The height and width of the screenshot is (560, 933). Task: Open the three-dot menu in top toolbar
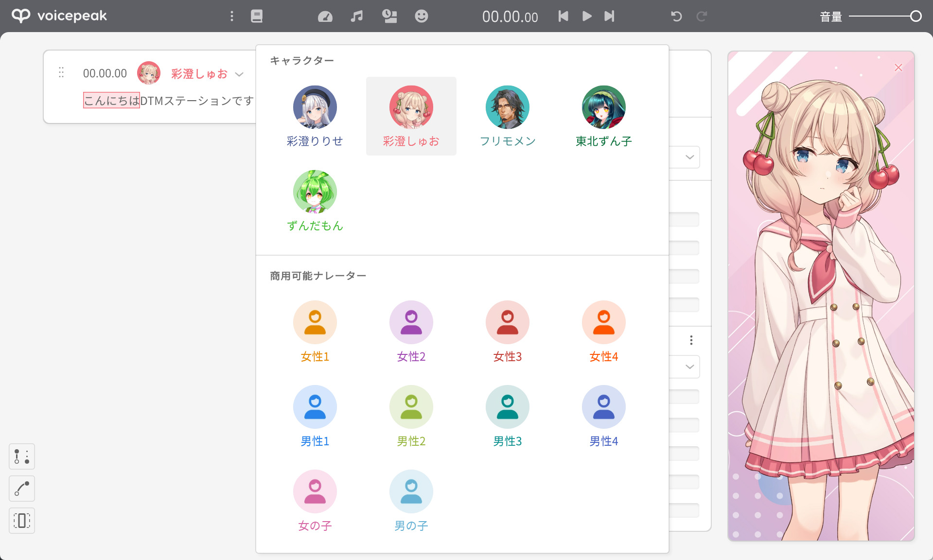click(232, 16)
